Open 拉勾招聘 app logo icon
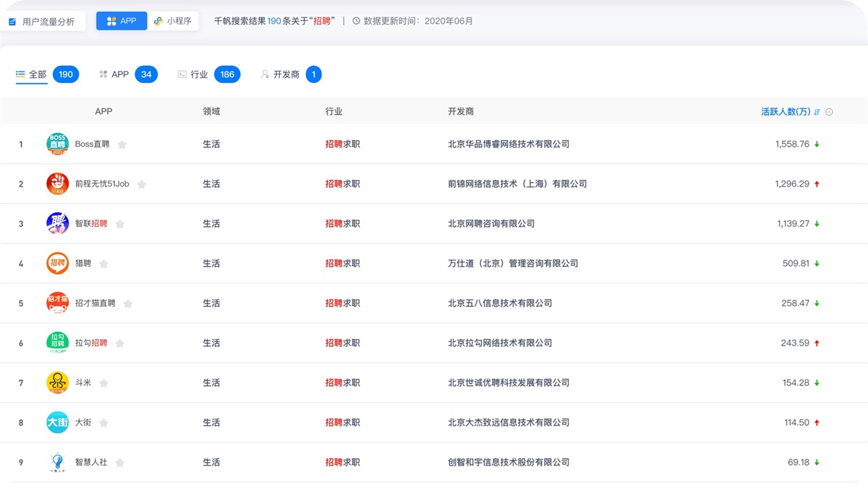868x488 pixels. (57, 343)
